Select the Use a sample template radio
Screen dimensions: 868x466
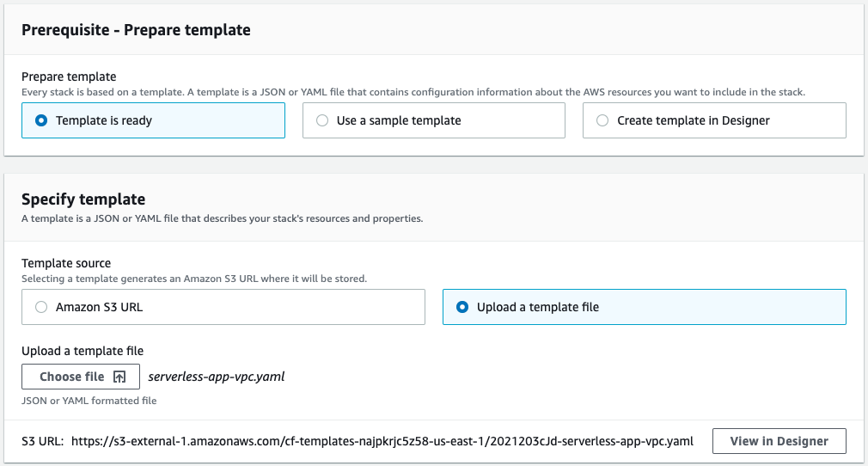(322, 120)
